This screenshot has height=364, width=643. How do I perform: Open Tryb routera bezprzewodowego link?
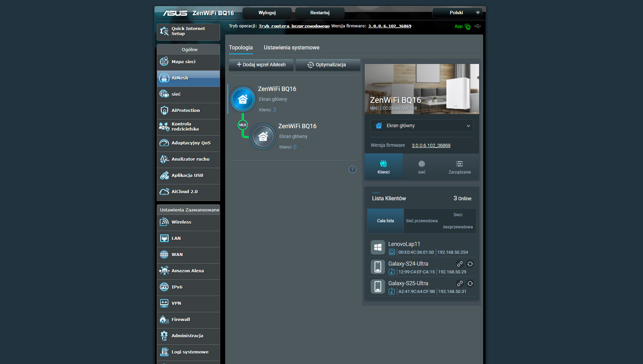[x=294, y=26]
